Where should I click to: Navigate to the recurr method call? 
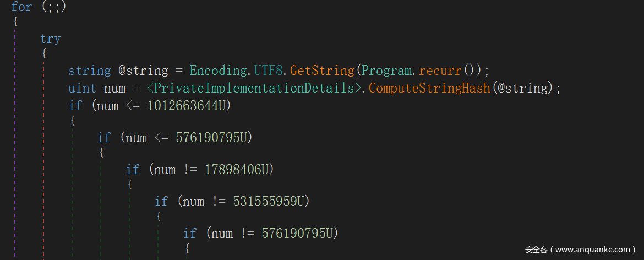pyautogui.click(x=441, y=71)
